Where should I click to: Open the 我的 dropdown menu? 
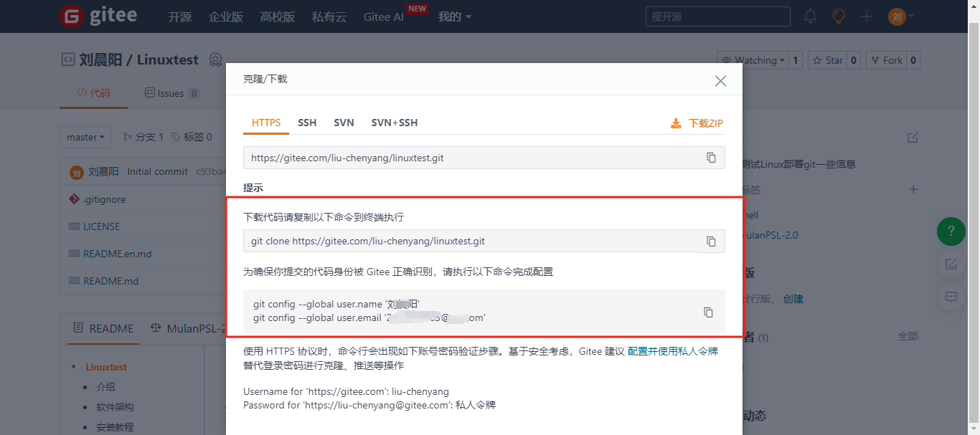click(x=454, y=16)
